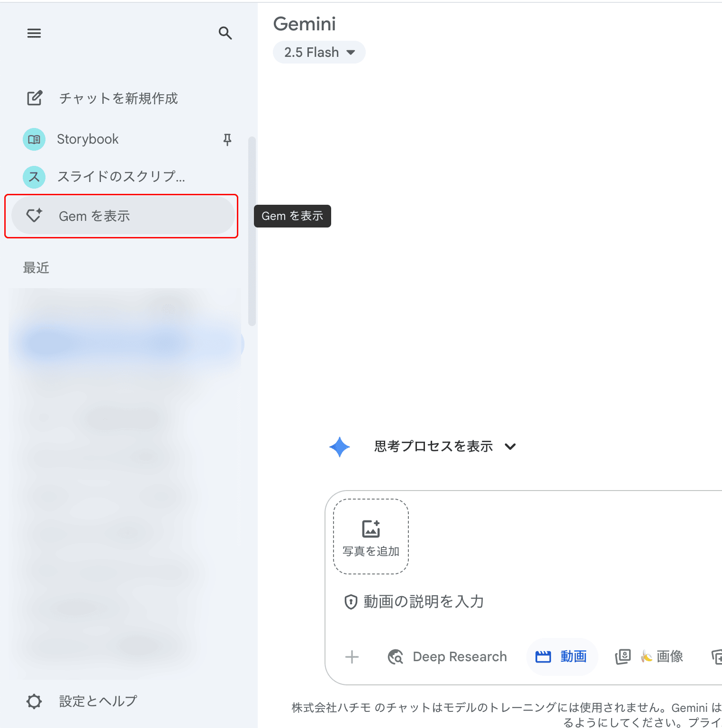Open the search magnifier icon

click(x=225, y=33)
